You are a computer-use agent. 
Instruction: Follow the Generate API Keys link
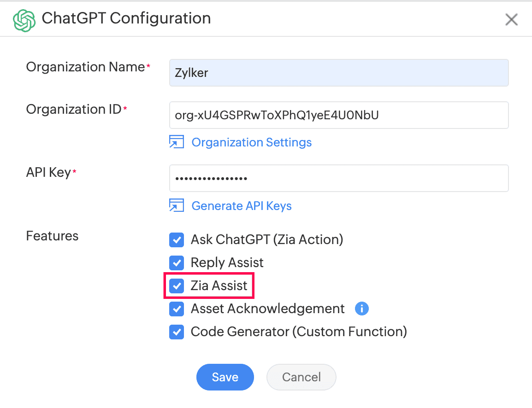(x=242, y=205)
